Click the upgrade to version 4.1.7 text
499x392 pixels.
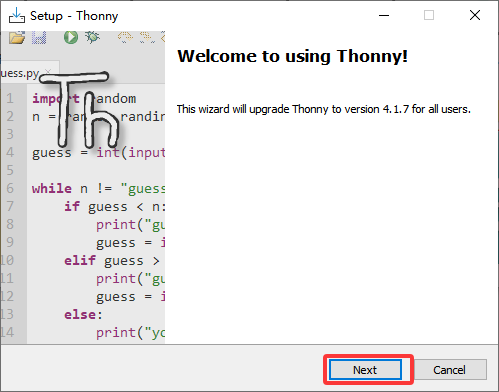[323, 109]
